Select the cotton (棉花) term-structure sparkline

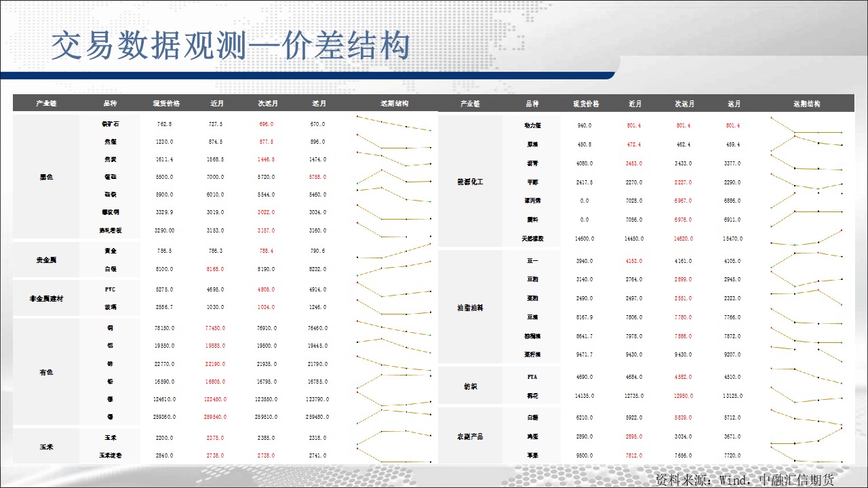(x=806, y=396)
